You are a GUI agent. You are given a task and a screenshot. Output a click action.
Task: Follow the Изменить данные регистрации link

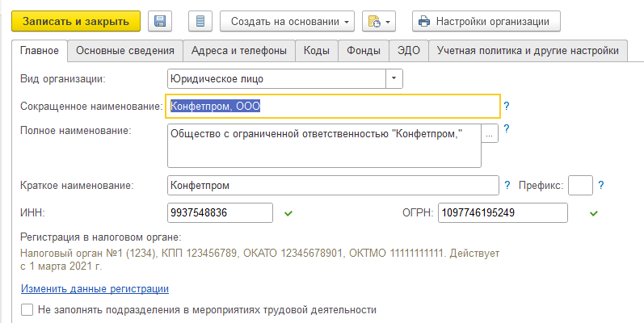95,289
